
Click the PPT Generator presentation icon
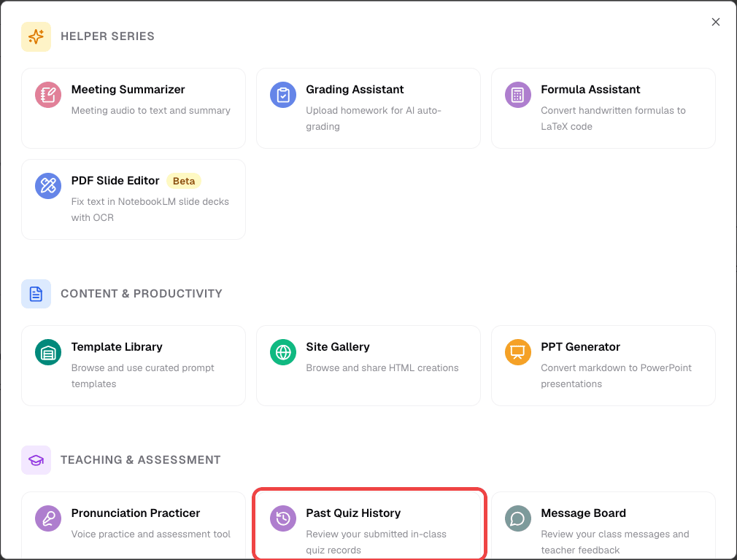[518, 352]
